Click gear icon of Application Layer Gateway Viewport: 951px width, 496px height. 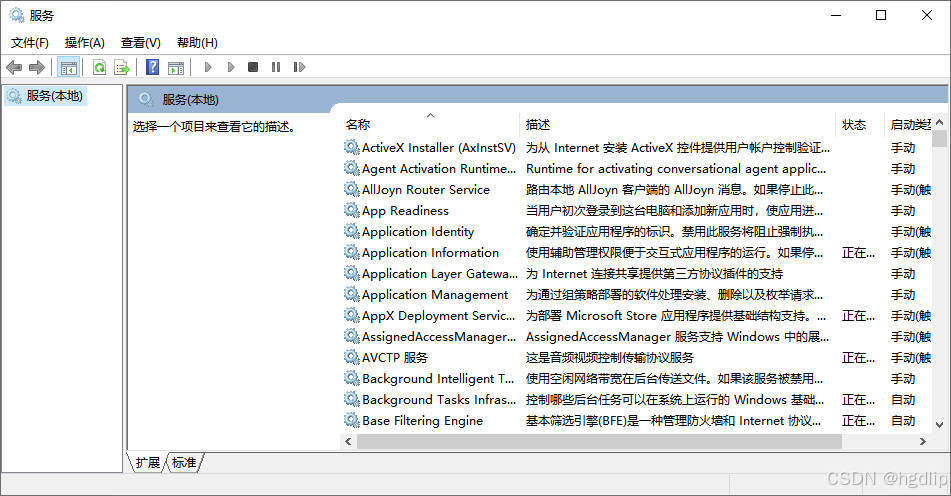click(352, 273)
